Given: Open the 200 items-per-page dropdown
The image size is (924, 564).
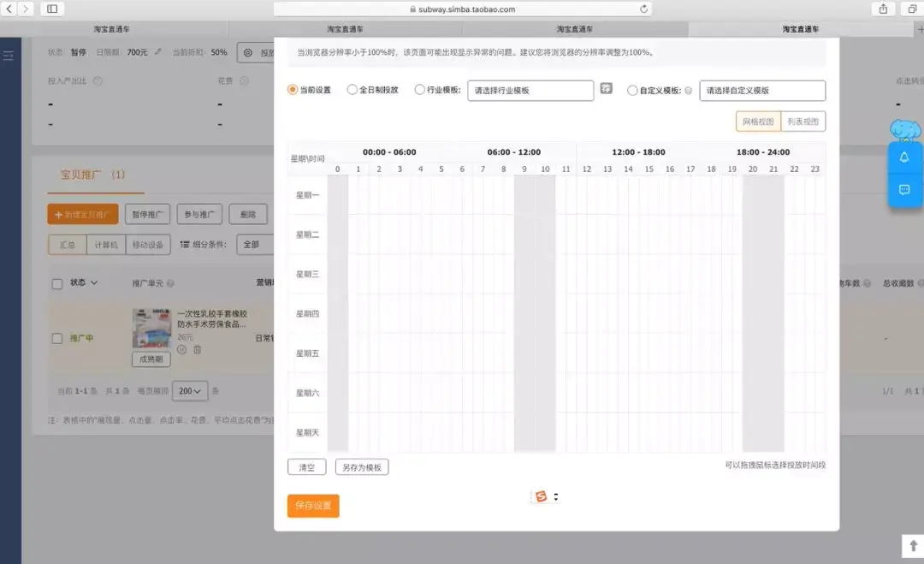Looking at the screenshot, I should 189,391.
